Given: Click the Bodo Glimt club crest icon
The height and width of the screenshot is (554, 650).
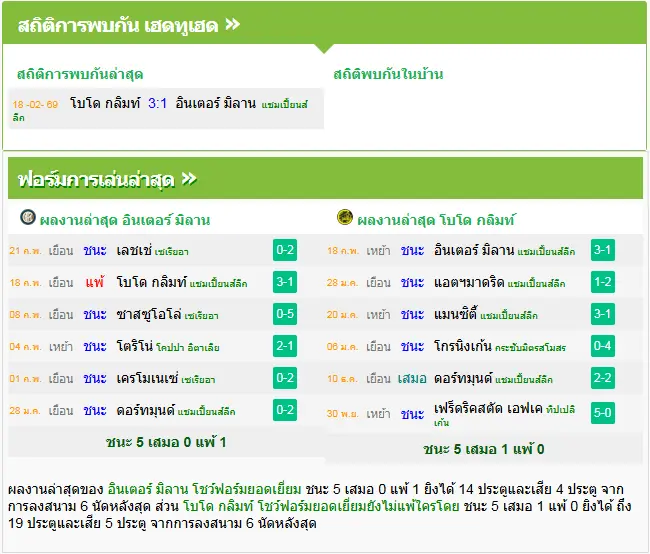Looking at the screenshot, I should [345, 217].
